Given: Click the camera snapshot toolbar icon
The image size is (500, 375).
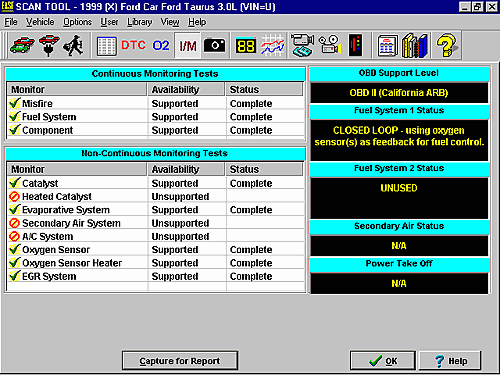Looking at the screenshot, I should tap(214, 45).
